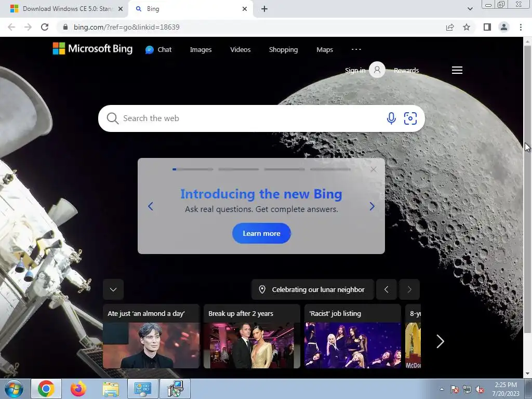Click the address bar URL

pyautogui.click(x=127, y=27)
